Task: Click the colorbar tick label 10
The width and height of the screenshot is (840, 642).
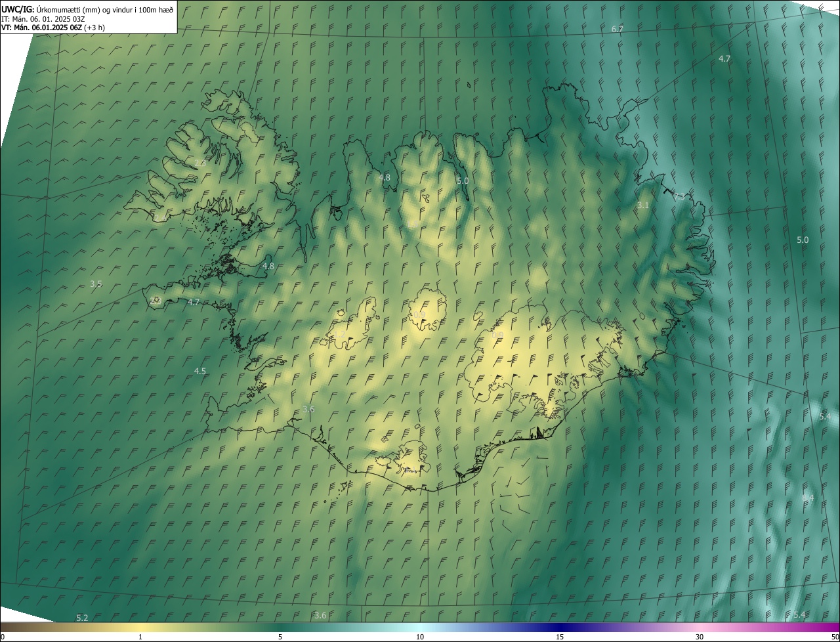Action: (420, 637)
